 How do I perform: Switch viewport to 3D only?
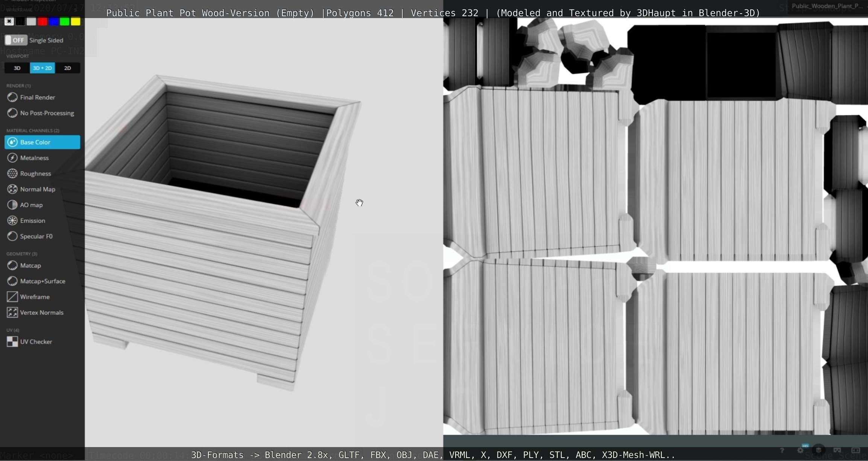pos(17,68)
